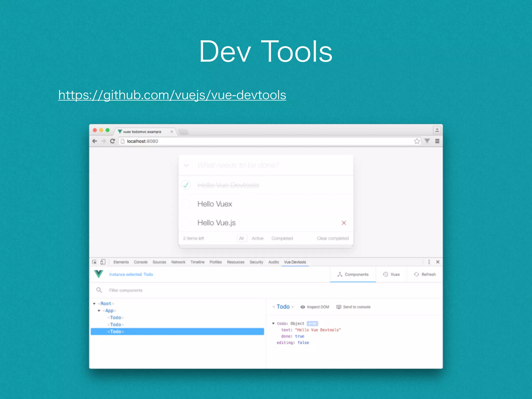
Task: Open the Security devtools tab
Action: point(256,262)
